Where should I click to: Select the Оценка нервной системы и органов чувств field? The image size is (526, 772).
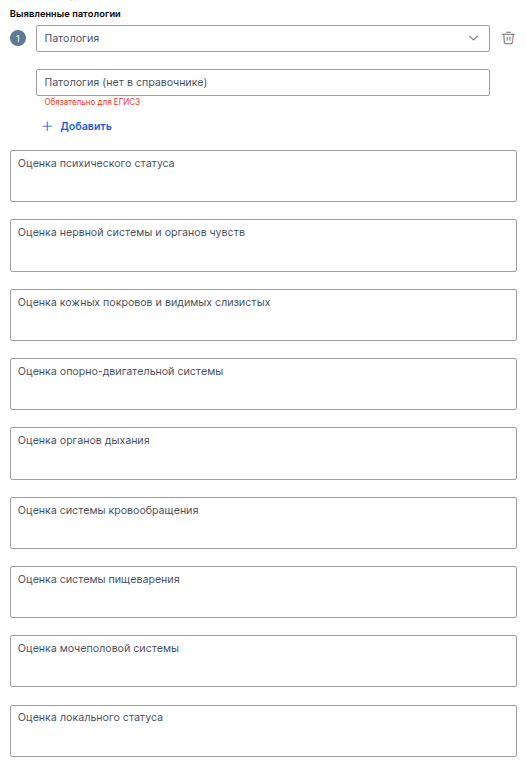coord(263,246)
